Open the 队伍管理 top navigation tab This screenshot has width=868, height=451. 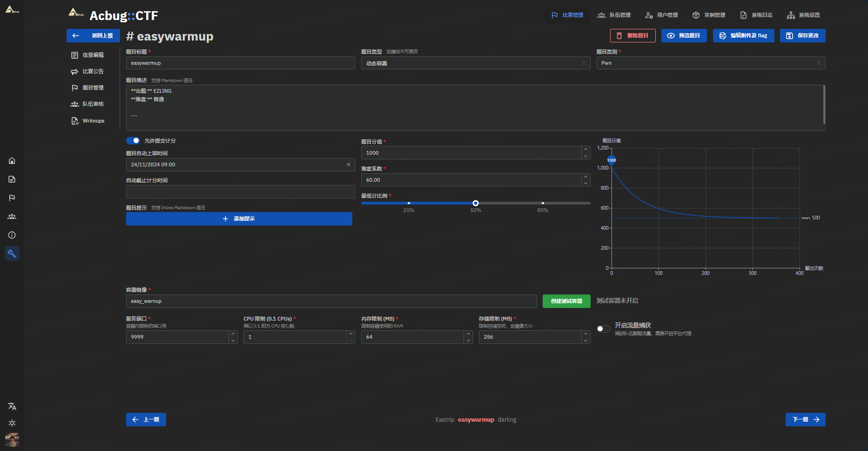[x=614, y=15]
